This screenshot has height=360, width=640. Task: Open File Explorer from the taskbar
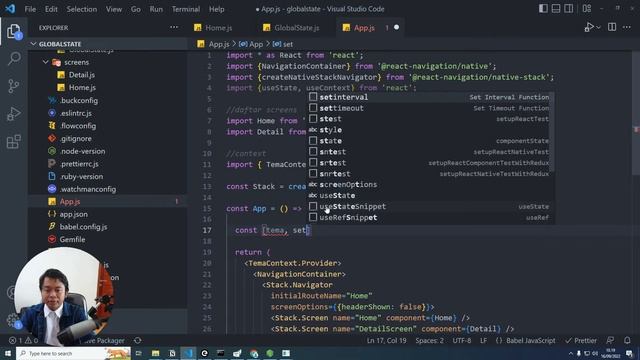[156, 353]
